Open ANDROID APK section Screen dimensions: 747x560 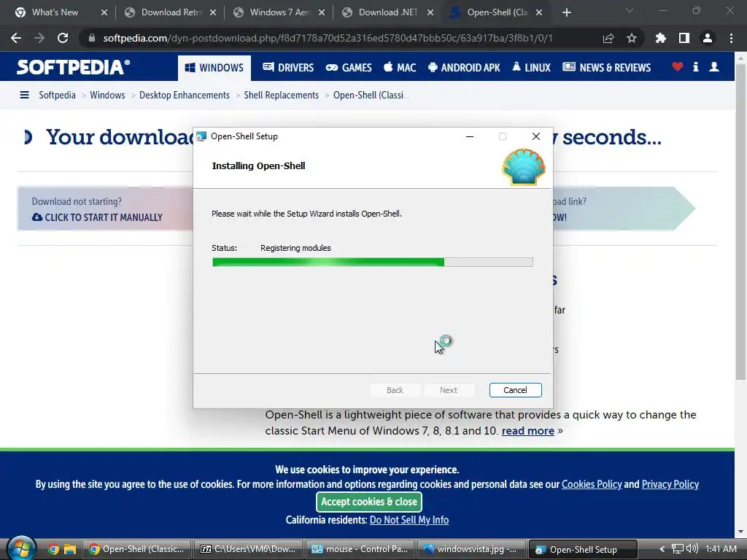pos(464,68)
